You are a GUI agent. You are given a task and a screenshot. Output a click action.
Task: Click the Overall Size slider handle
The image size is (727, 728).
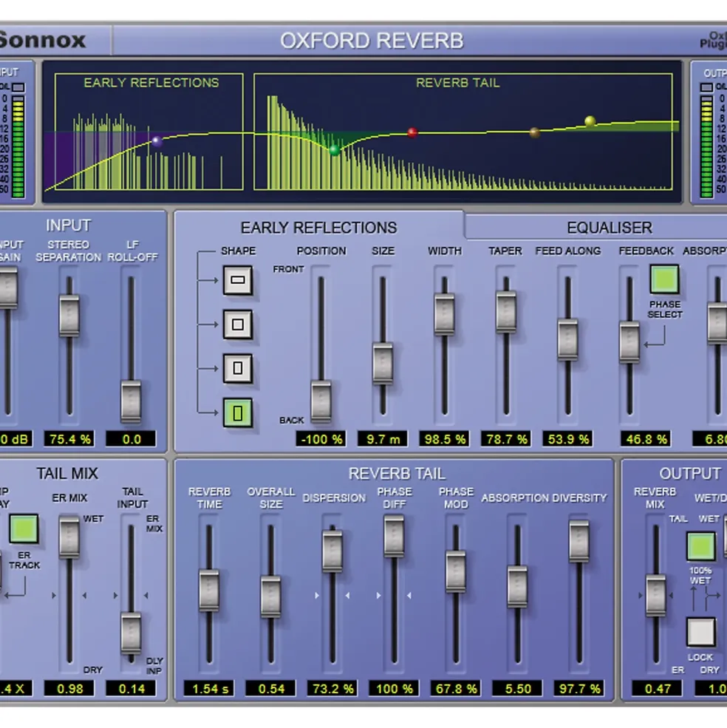270,596
